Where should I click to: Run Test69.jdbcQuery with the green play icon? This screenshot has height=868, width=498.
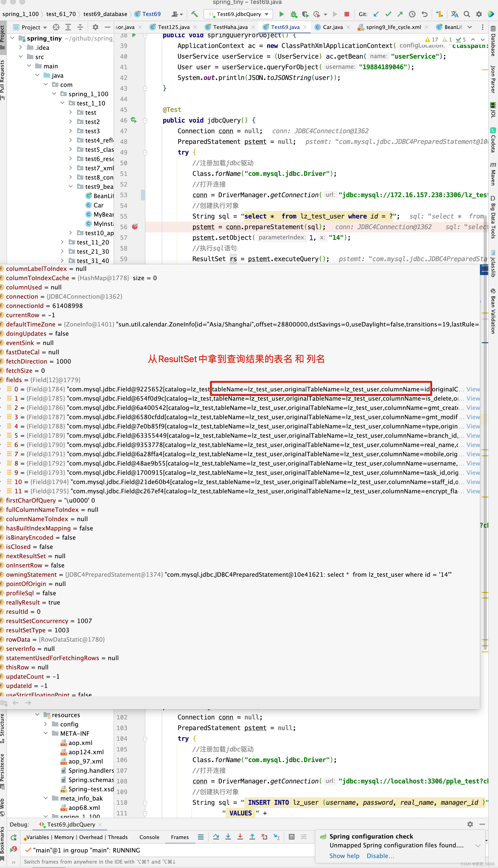coord(281,14)
